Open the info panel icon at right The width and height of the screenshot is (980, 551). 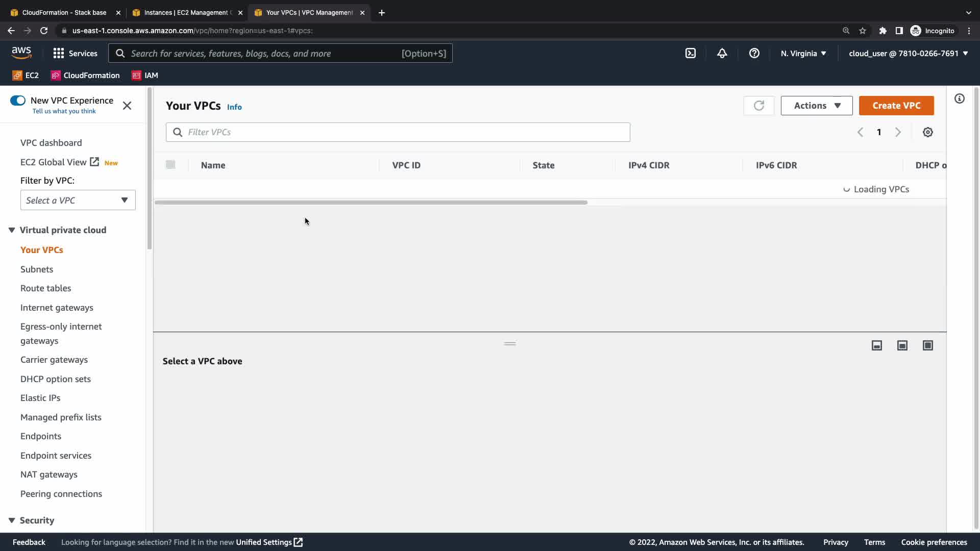click(959, 98)
